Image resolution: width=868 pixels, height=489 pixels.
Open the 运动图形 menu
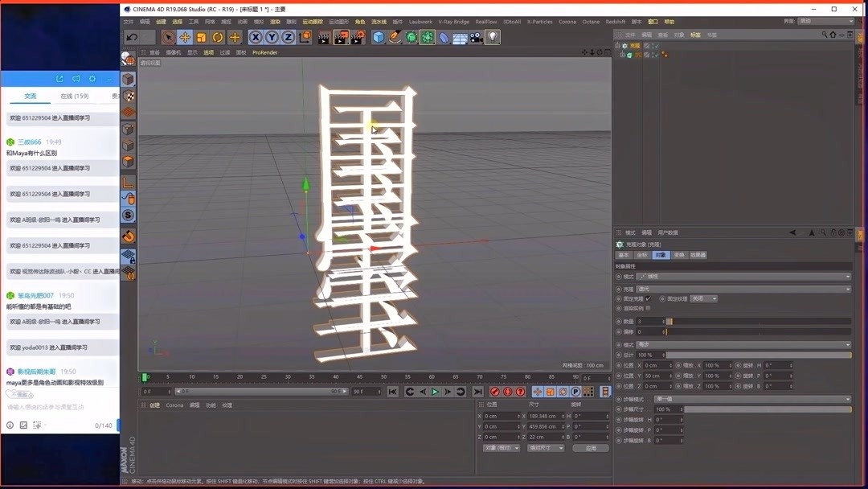(338, 22)
